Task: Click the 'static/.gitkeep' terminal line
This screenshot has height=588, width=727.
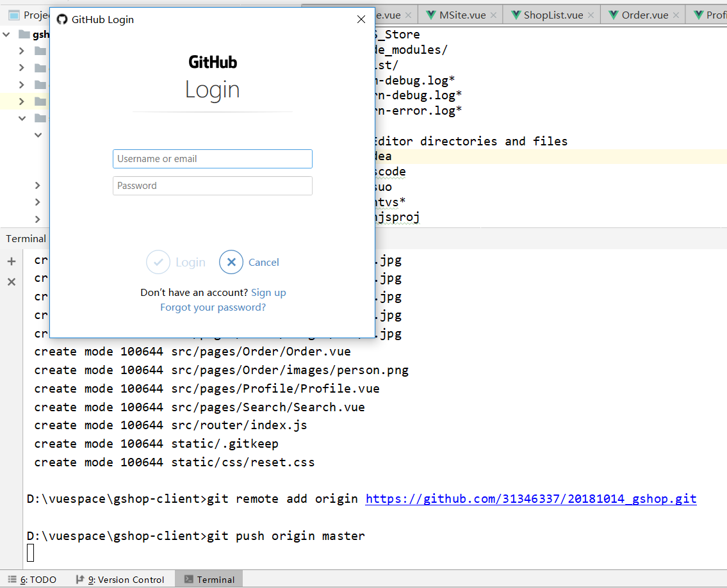Action: (x=156, y=444)
